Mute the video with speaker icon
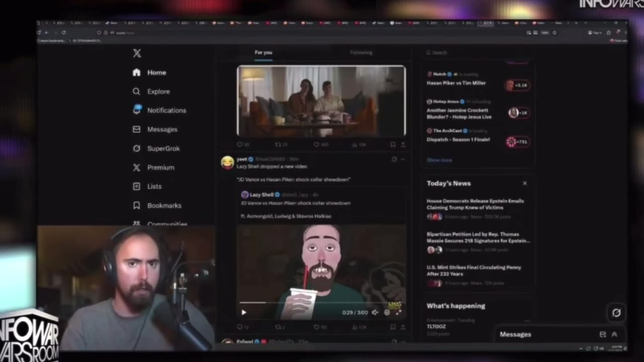This screenshot has width=644, height=362. [375, 312]
